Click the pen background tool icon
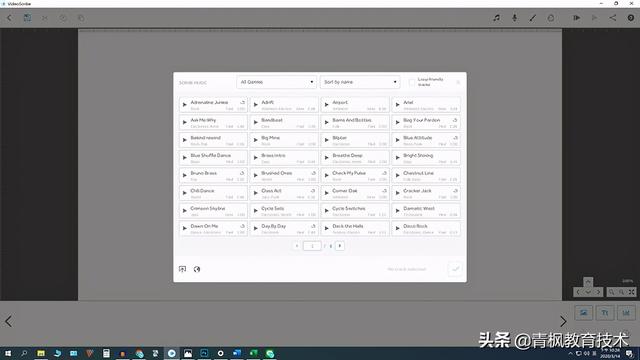This screenshot has height=360, width=640. pyautogui.click(x=533, y=18)
